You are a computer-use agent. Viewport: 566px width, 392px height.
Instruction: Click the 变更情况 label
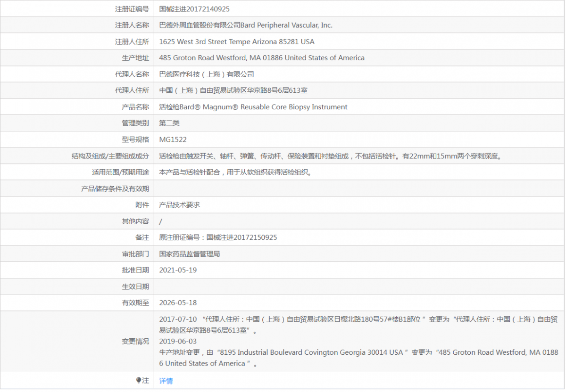135,341
